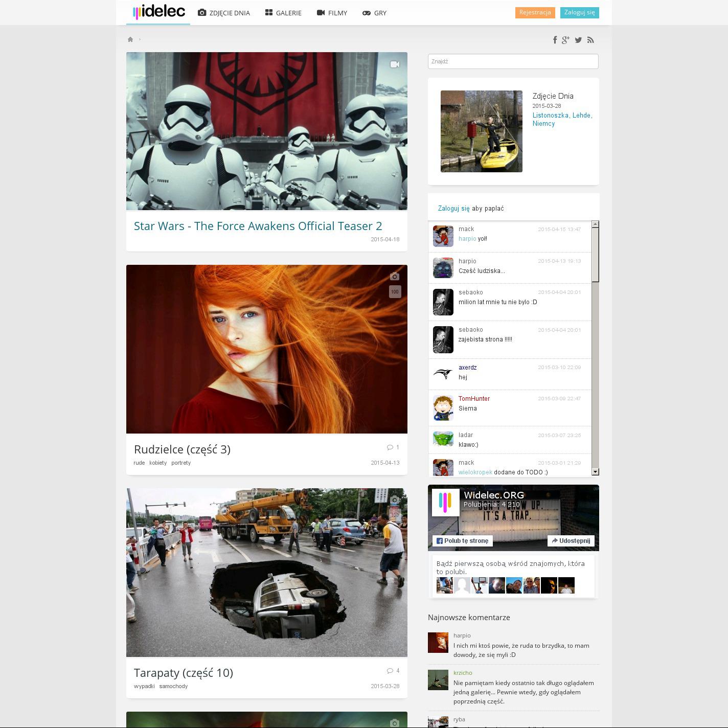Open the Google Plus social icon
This screenshot has width=728, height=728.
[x=565, y=40]
